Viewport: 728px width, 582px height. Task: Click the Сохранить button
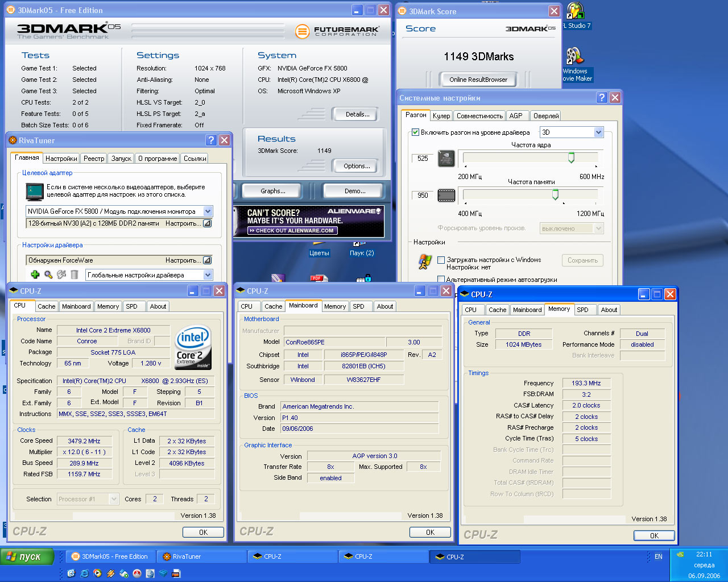click(582, 260)
